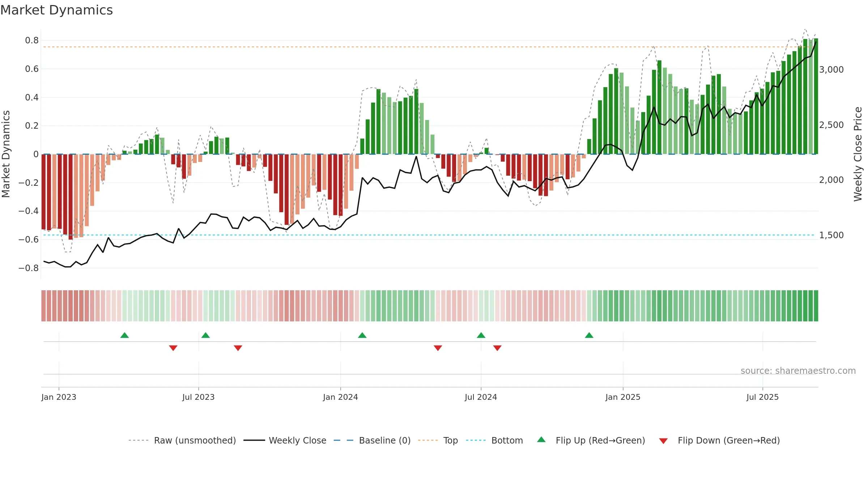Screen dimensions: 868x488
Task: Click the tallest dark green bar at far right
Action: tap(816, 96)
